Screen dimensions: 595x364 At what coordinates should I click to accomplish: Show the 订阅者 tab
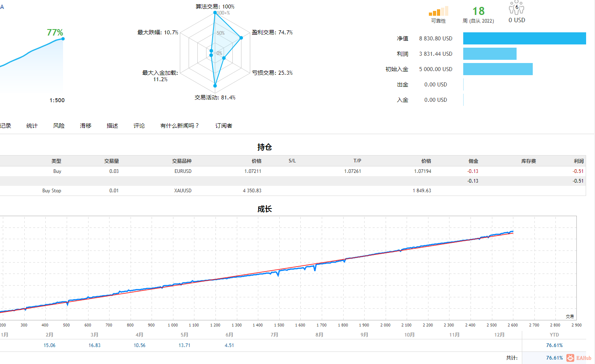[x=224, y=126]
